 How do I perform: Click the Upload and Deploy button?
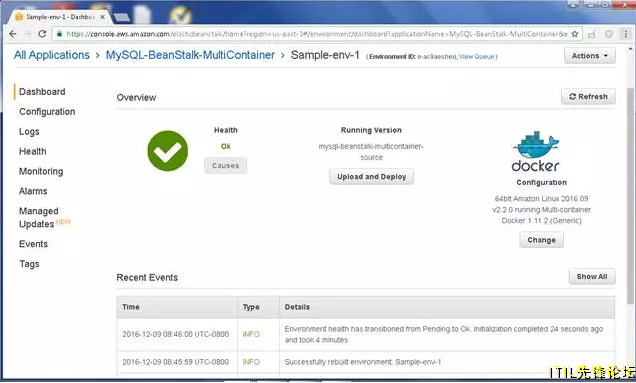pyautogui.click(x=372, y=177)
